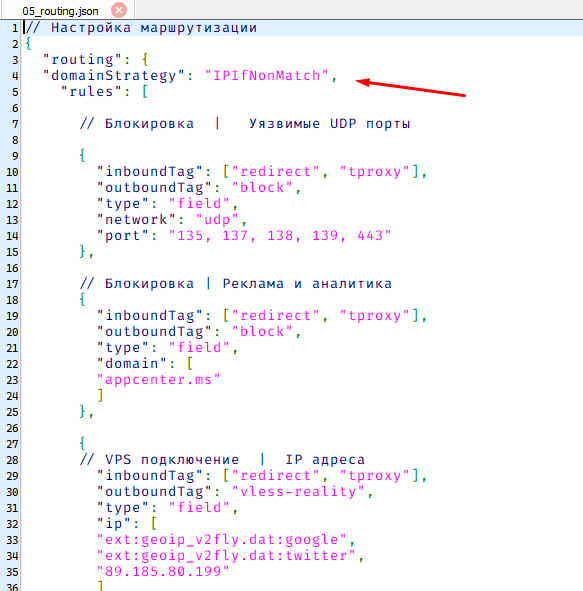Click the comment "Настройка маршрутизации"
This screenshot has height=591, width=583.
coord(154,28)
